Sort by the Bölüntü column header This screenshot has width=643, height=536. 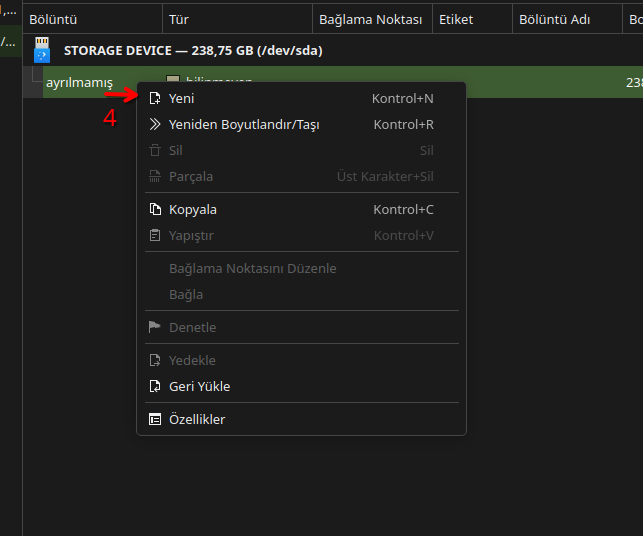pyautogui.click(x=53, y=19)
